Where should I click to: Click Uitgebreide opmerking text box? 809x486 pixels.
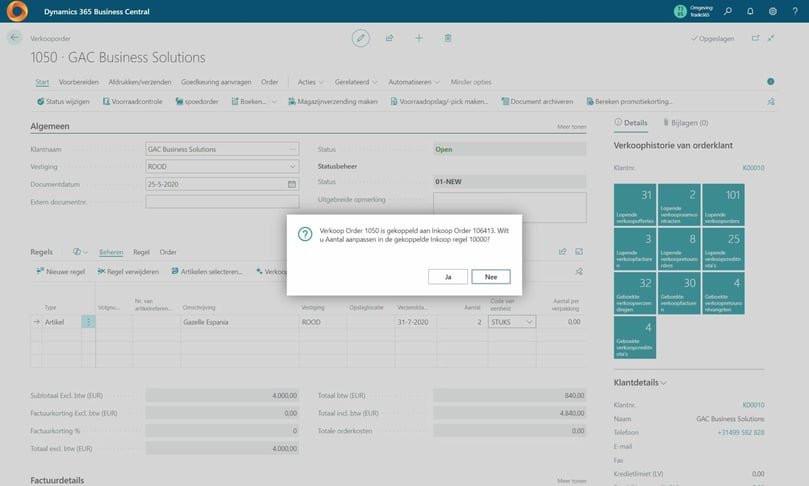(x=510, y=207)
